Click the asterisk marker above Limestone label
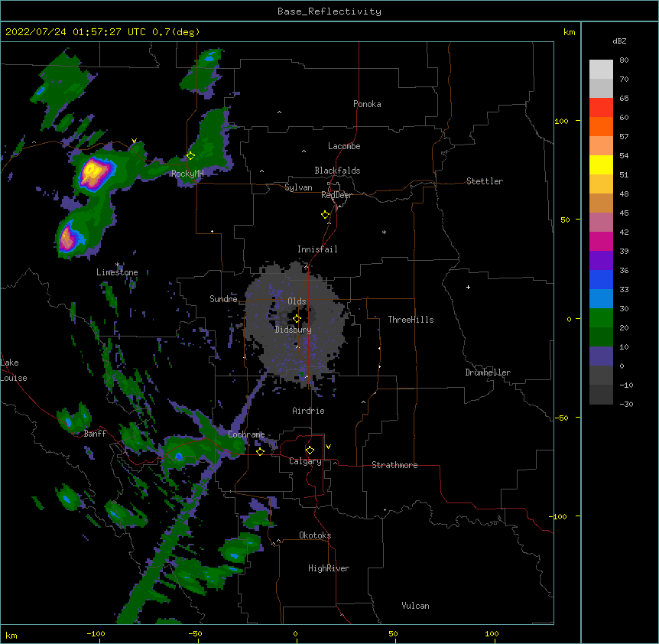This screenshot has width=659, height=644. point(118,265)
